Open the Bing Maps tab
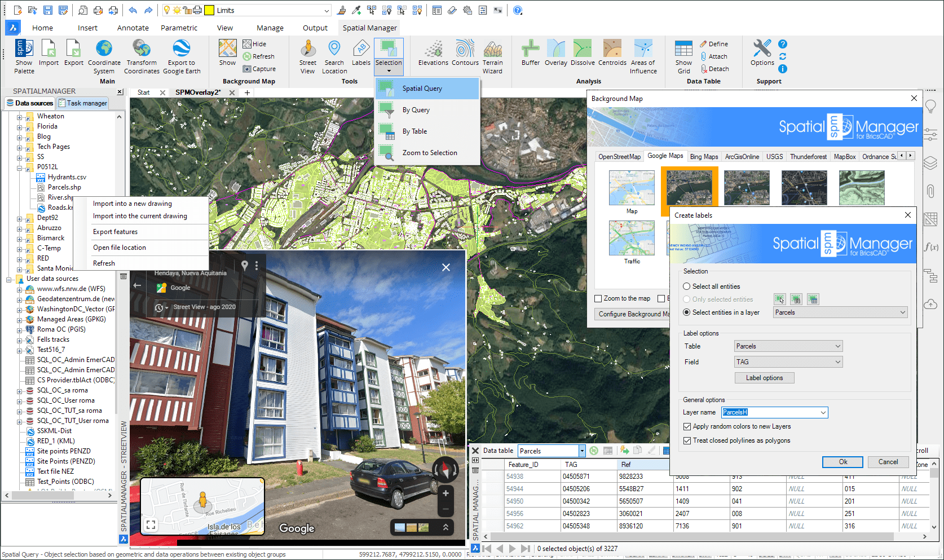 704,157
